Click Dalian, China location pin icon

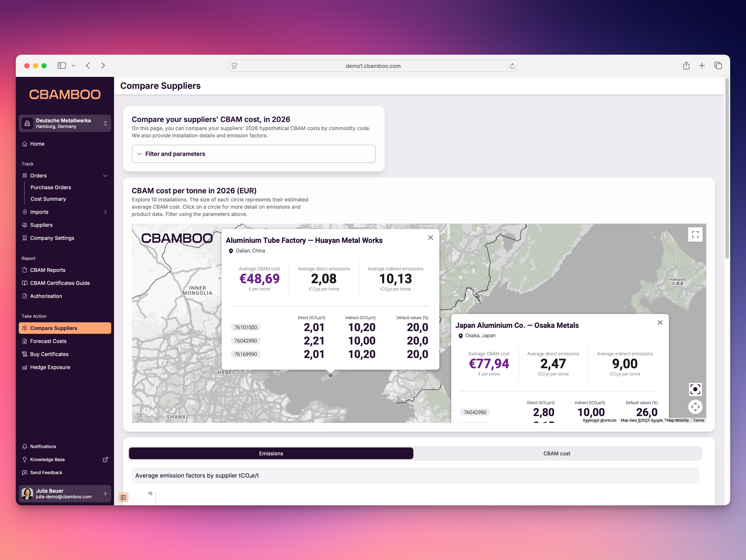tap(231, 251)
